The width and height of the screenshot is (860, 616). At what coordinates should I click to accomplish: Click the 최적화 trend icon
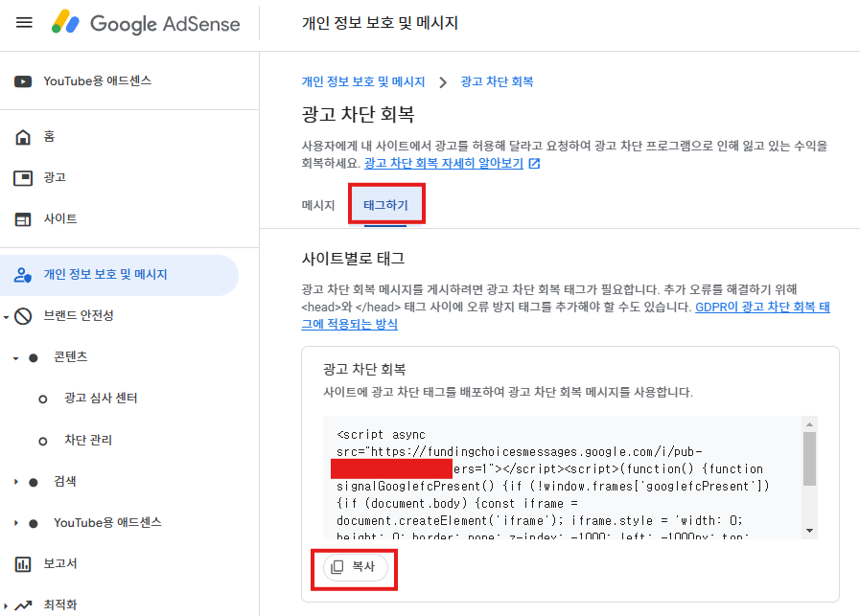coord(23,605)
